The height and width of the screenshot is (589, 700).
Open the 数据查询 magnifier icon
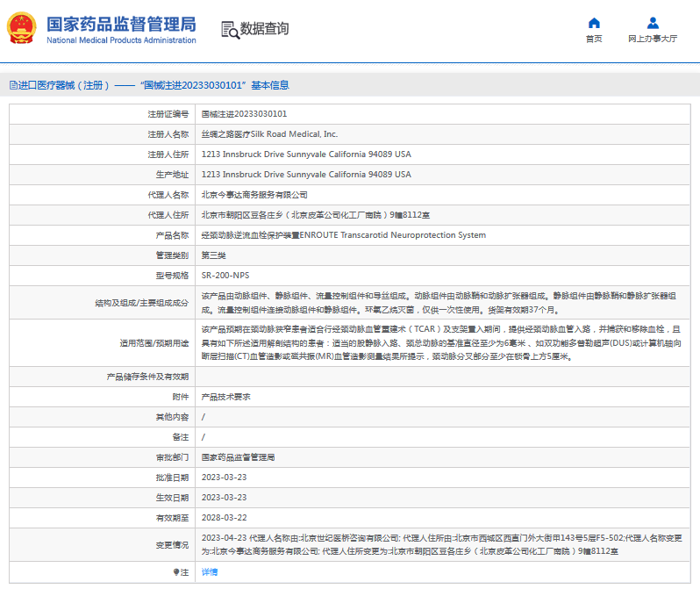click(231, 30)
